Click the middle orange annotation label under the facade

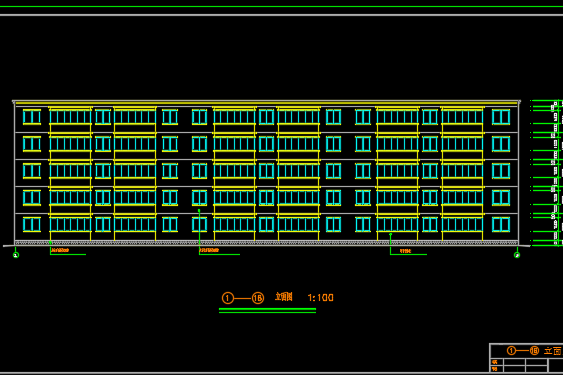tap(209, 250)
